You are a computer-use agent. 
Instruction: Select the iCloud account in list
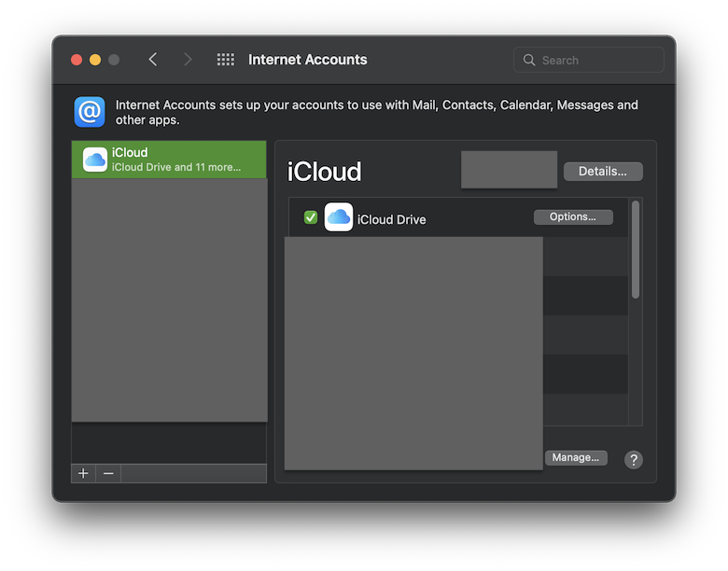tap(169, 160)
